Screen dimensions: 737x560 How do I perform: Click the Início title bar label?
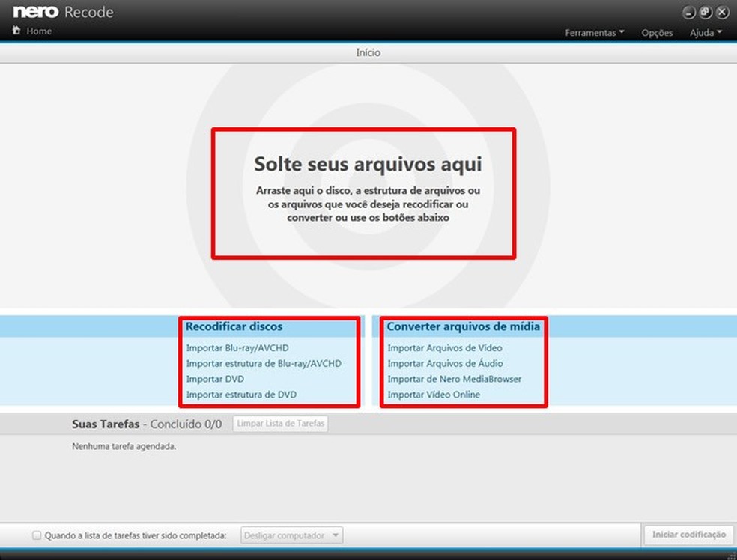click(x=368, y=52)
